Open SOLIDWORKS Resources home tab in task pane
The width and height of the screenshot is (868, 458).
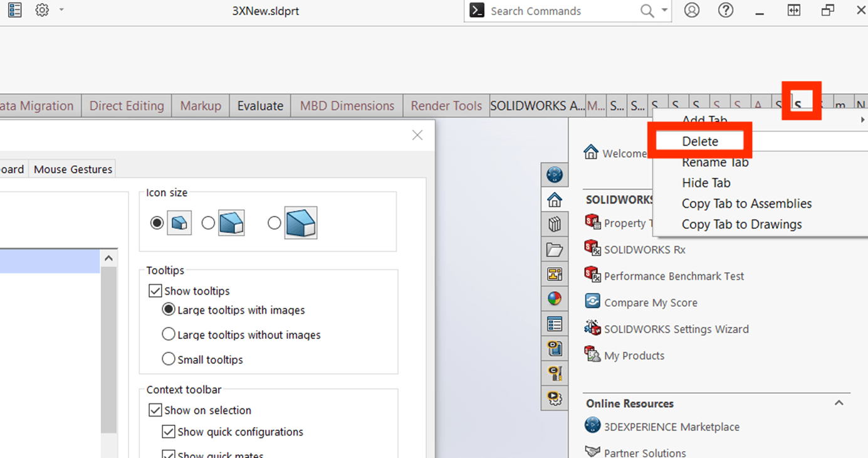point(555,200)
